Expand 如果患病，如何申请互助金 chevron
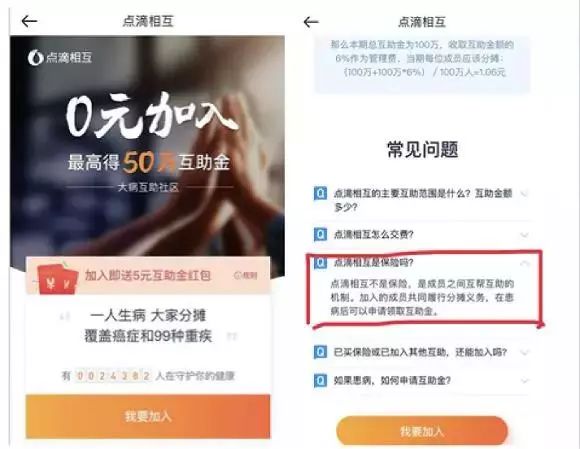Viewport: 580px width, 449px height. pos(524,380)
